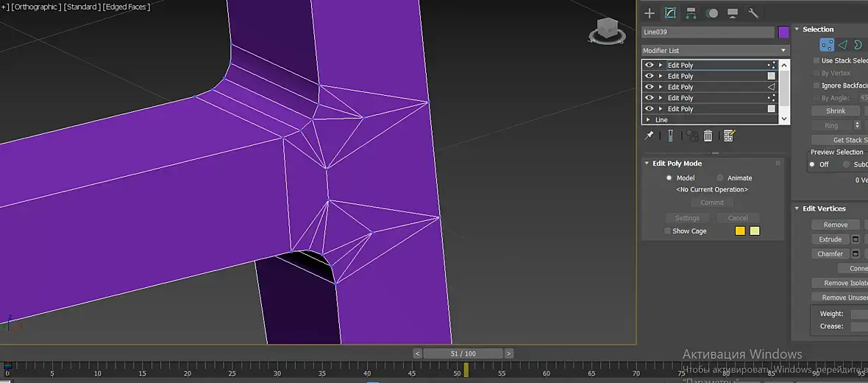The image size is (868, 383).
Task: Enable the Show Cage checkbox
Action: pos(668,231)
